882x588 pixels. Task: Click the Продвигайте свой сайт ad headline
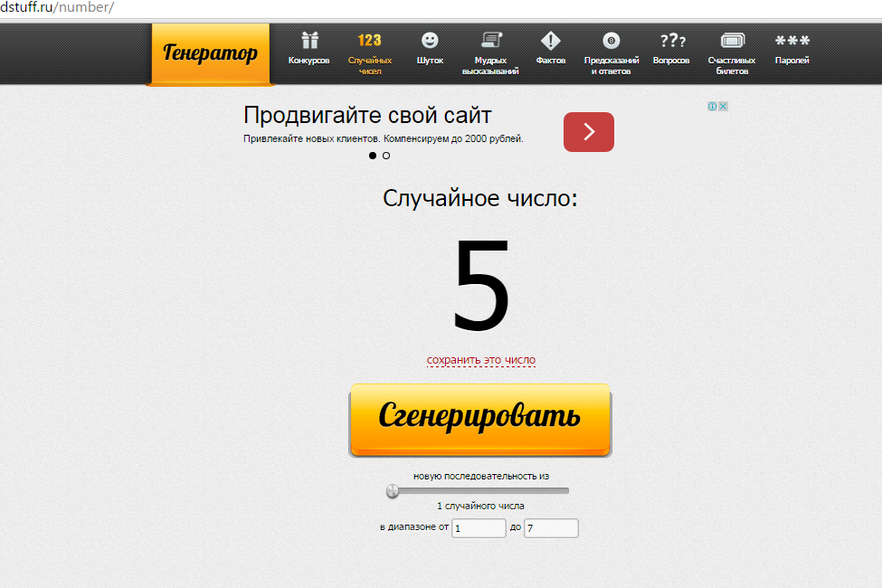click(x=367, y=116)
